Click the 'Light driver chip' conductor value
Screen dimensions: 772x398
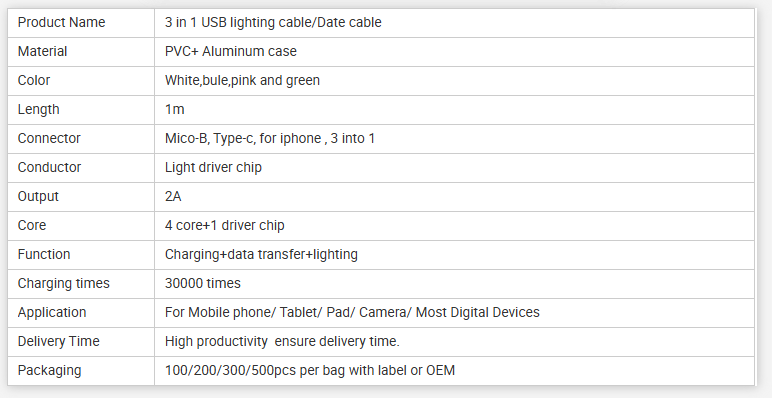[x=213, y=167]
